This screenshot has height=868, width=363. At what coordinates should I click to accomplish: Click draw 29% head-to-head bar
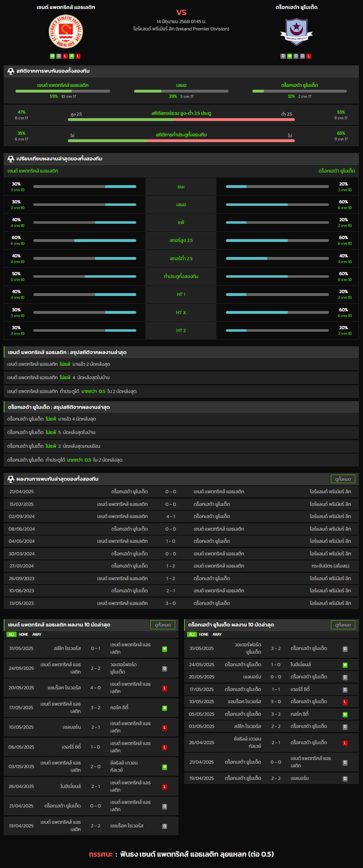[181, 91]
